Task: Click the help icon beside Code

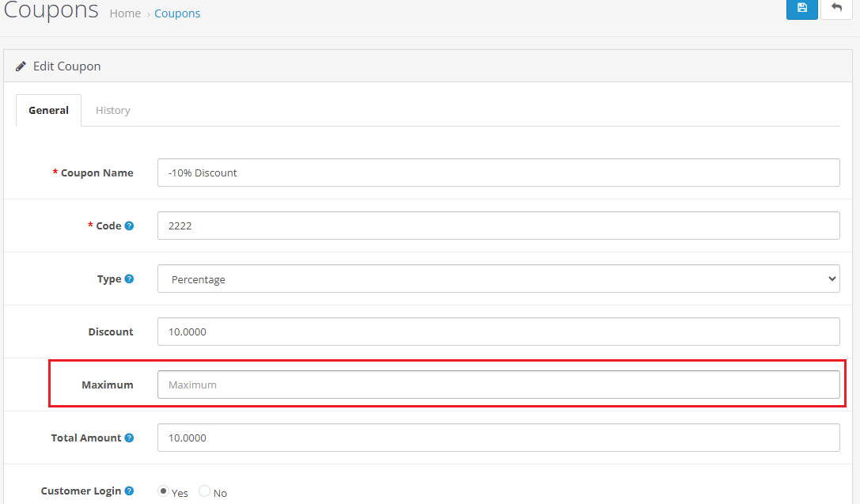Action: pos(129,225)
